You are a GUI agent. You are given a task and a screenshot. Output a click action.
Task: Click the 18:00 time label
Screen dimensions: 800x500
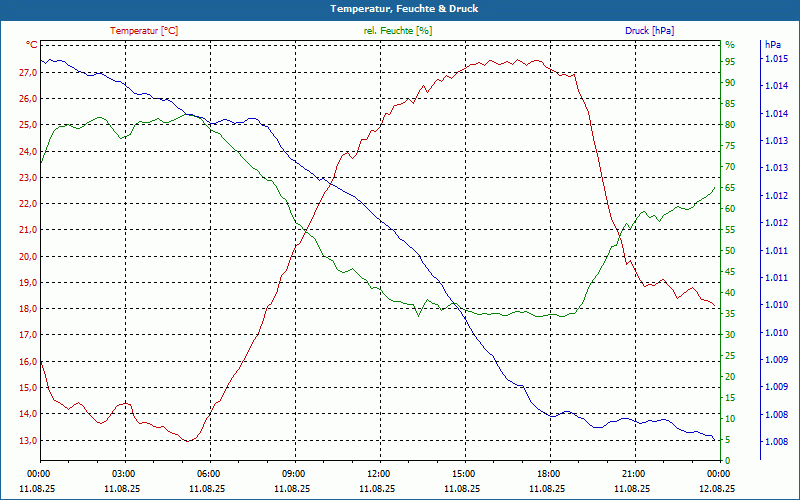pyautogui.click(x=548, y=473)
